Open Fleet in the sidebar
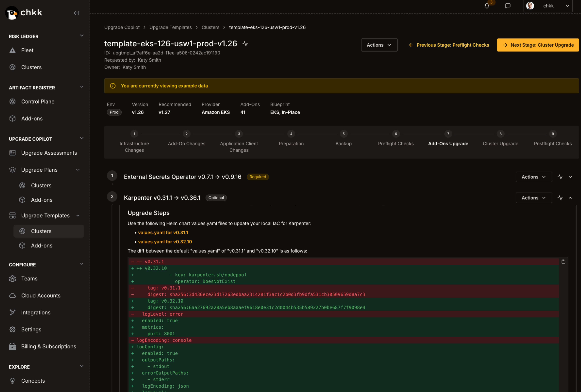The height and width of the screenshot is (392, 581). 27,50
